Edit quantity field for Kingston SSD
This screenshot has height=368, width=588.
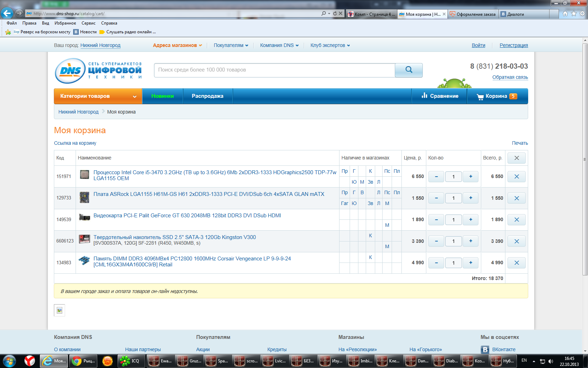pyautogui.click(x=454, y=241)
